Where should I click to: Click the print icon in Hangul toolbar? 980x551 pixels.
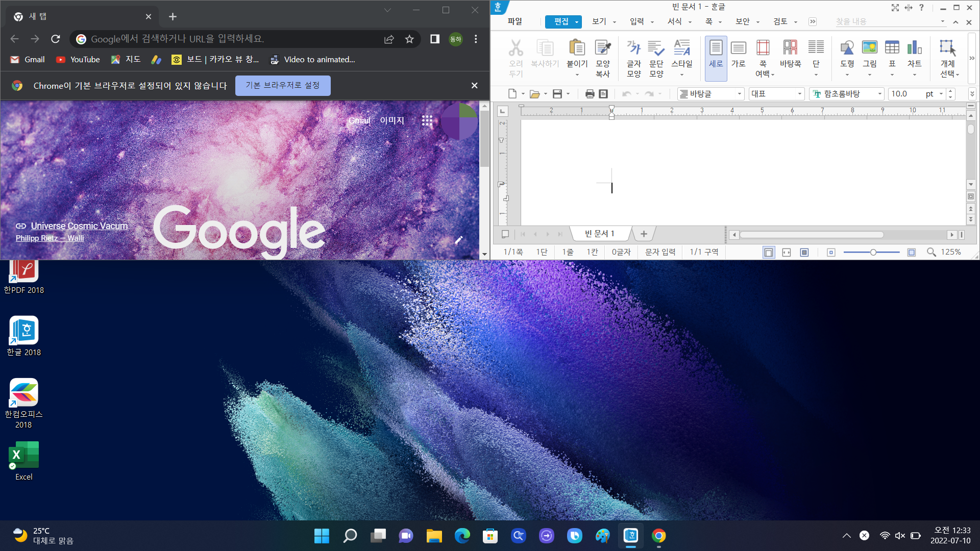click(590, 94)
